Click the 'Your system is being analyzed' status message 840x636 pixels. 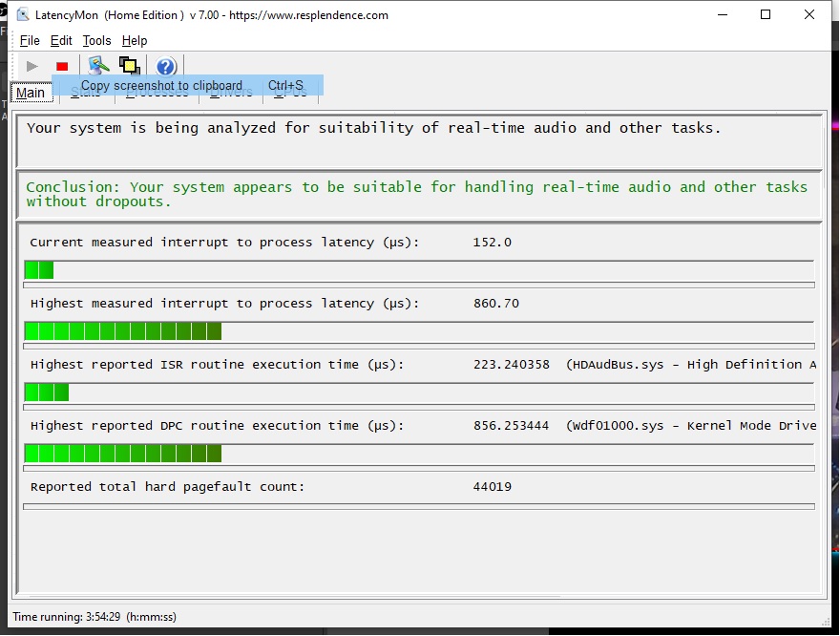[374, 128]
